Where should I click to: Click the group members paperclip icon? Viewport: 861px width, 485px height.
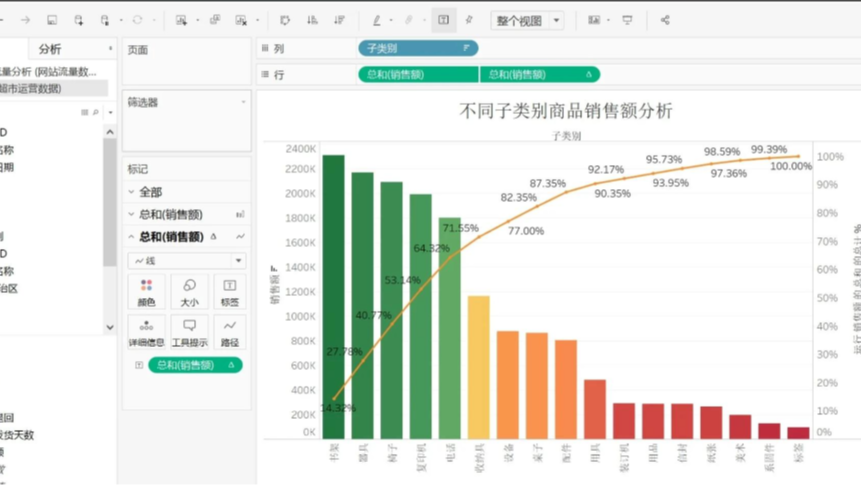tap(409, 20)
